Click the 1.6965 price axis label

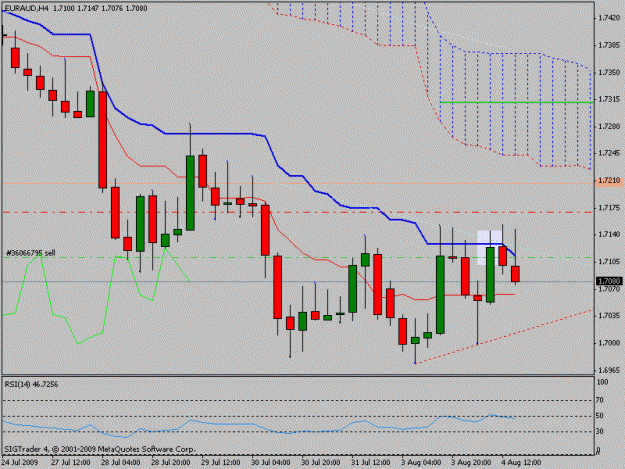[x=609, y=370]
